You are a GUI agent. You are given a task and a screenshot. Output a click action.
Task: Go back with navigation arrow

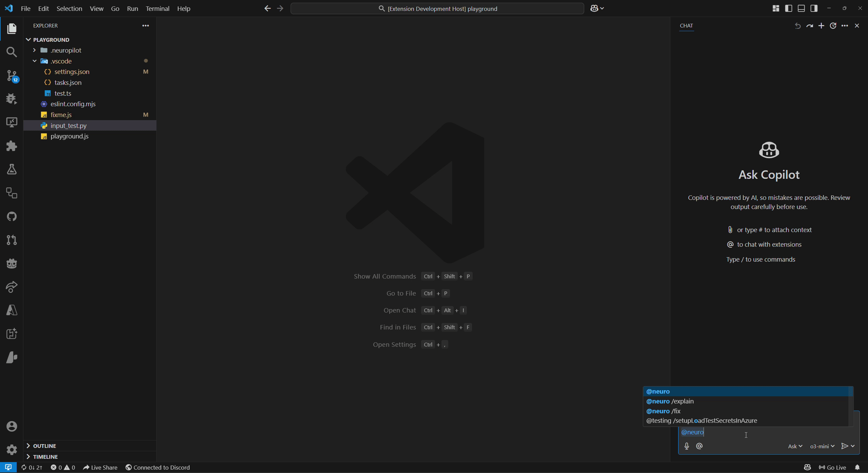pyautogui.click(x=268, y=8)
